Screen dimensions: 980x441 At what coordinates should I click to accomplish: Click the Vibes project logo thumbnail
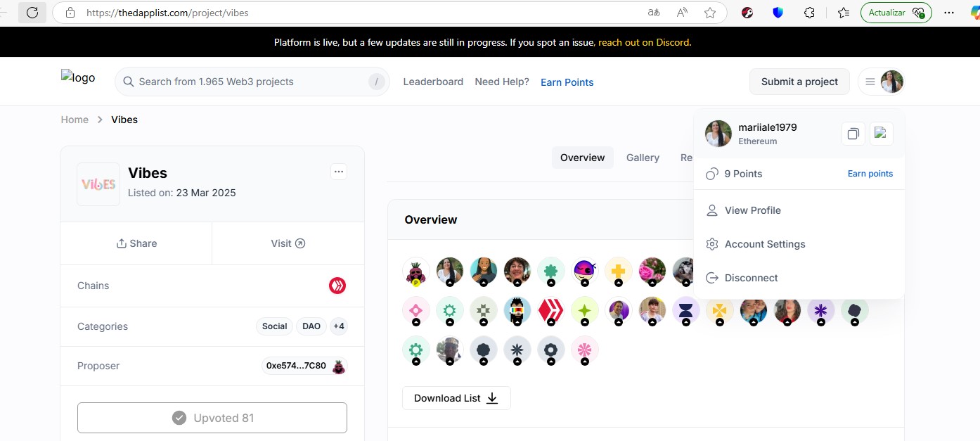(98, 184)
